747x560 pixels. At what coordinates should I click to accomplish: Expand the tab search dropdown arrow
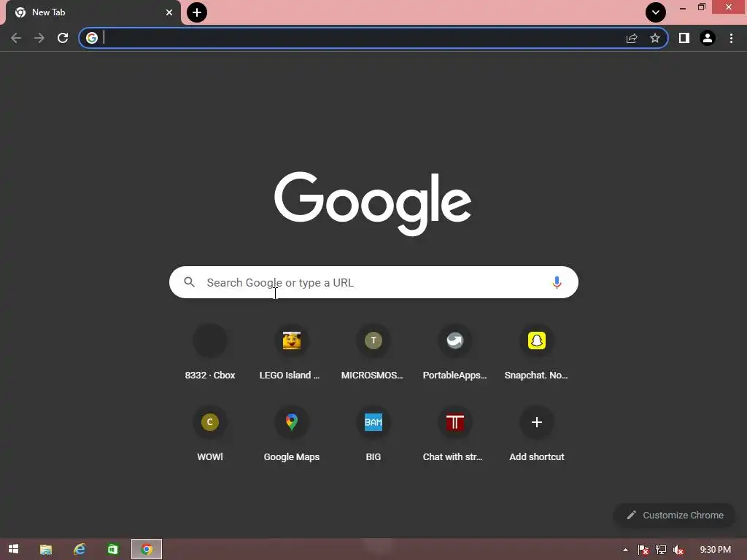[x=656, y=12]
